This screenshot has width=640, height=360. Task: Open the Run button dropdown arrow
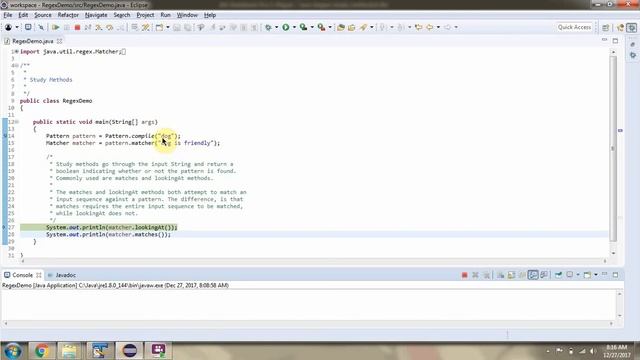tap(294, 27)
